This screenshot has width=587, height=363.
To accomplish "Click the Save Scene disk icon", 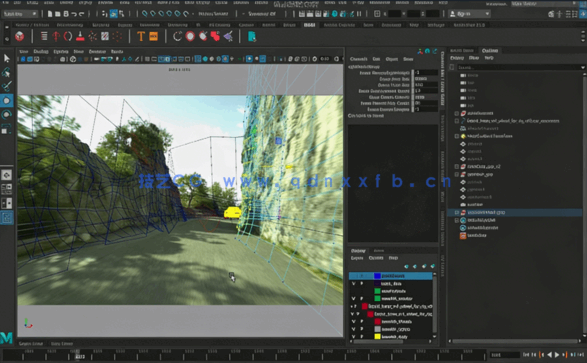I will [x=66, y=14].
